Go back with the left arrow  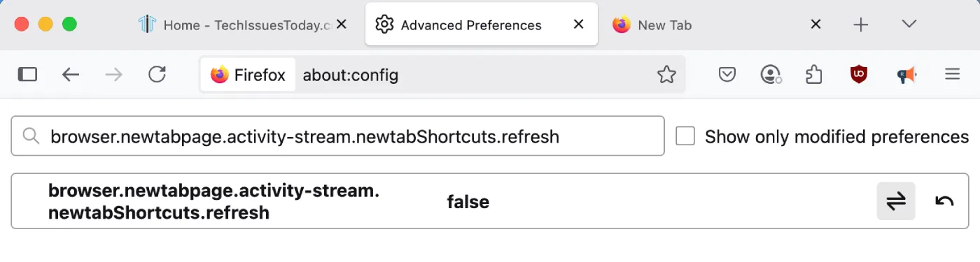pos(71,74)
